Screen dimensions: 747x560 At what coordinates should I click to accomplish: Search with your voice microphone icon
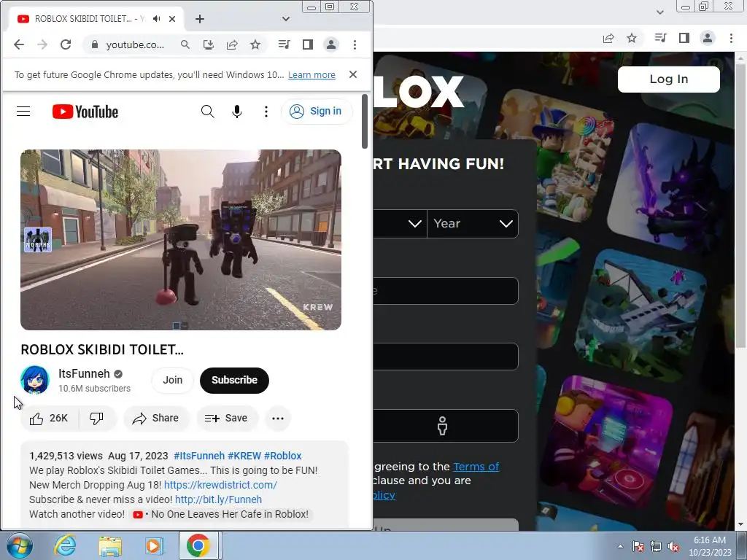click(237, 112)
